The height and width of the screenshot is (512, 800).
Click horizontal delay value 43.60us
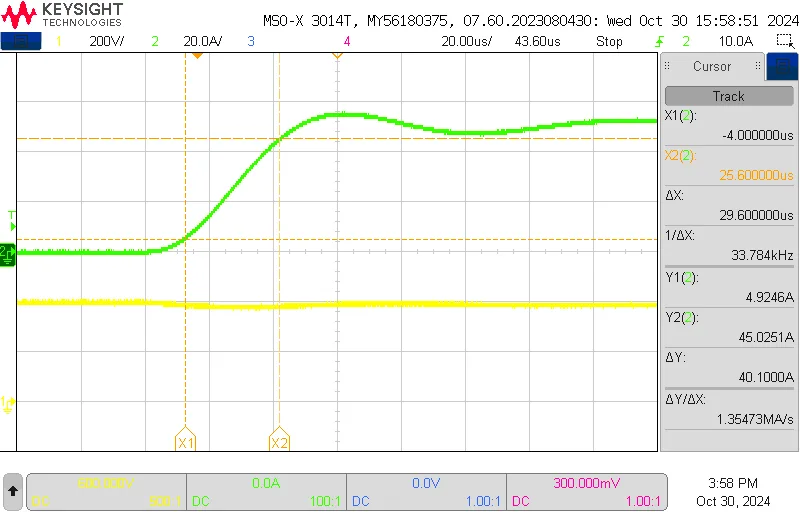[537, 41]
